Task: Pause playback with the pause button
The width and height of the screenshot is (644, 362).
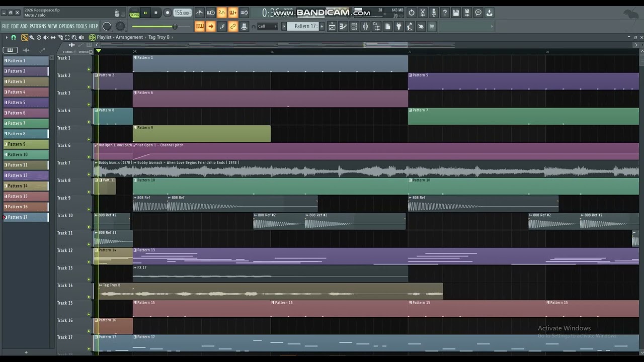Action: pyautogui.click(x=145, y=13)
